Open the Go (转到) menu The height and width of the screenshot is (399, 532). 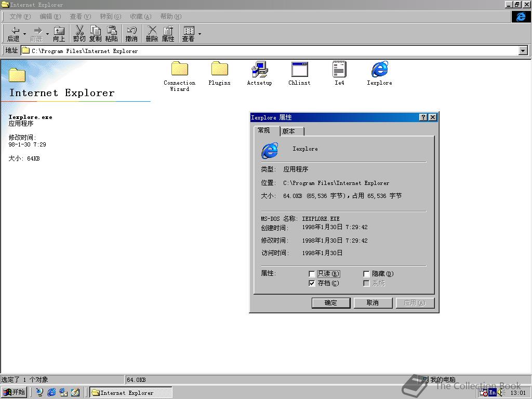point(111,17)
